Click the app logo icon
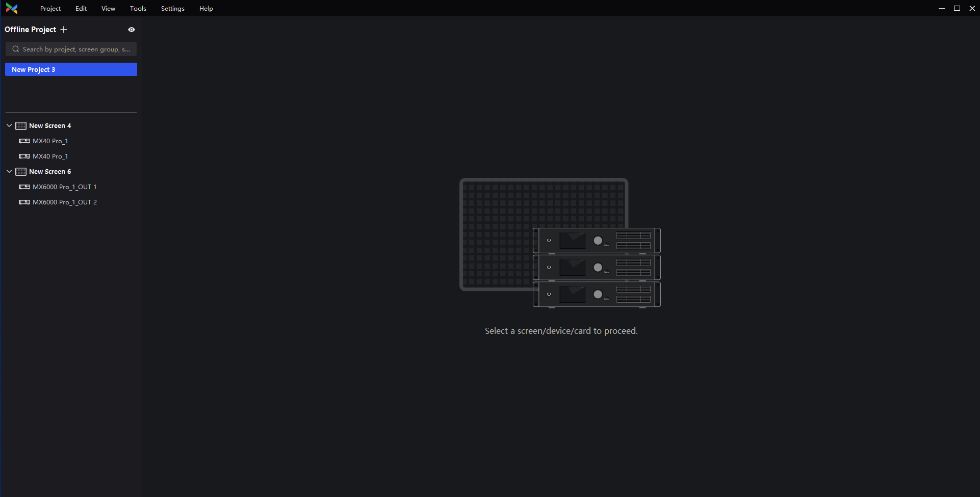 12,9
